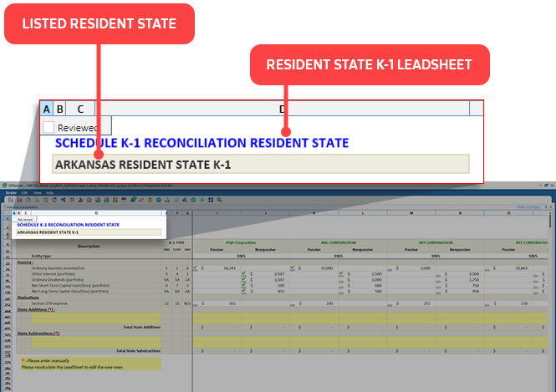The height and width of the screenshot is (392, 556).
Task: Toggle ABC Ordinary business income green checkmark
Action: click(292, 268)
